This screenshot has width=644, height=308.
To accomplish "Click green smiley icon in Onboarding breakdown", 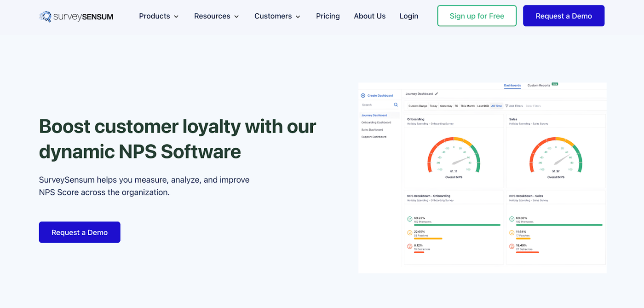I will click(x=410, y=219).
